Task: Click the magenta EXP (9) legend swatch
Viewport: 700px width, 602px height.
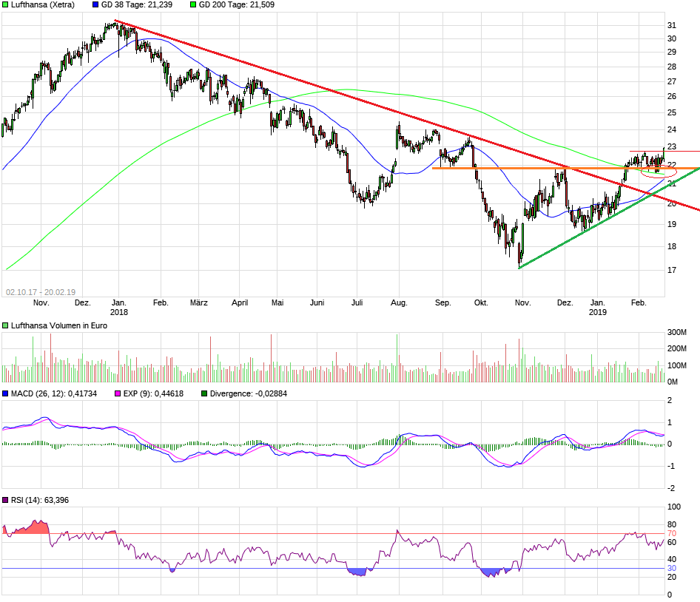Action: tap(118, 393)
